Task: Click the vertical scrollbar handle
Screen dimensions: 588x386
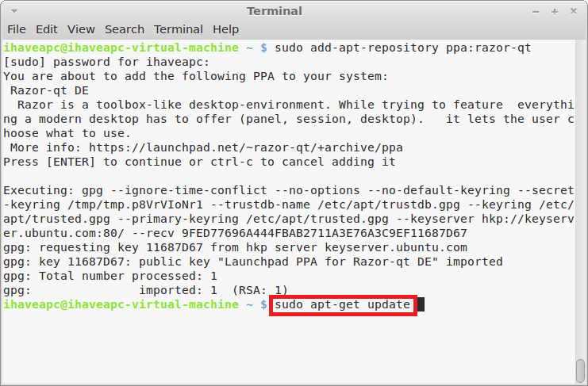Action: [x=580, y=370]
